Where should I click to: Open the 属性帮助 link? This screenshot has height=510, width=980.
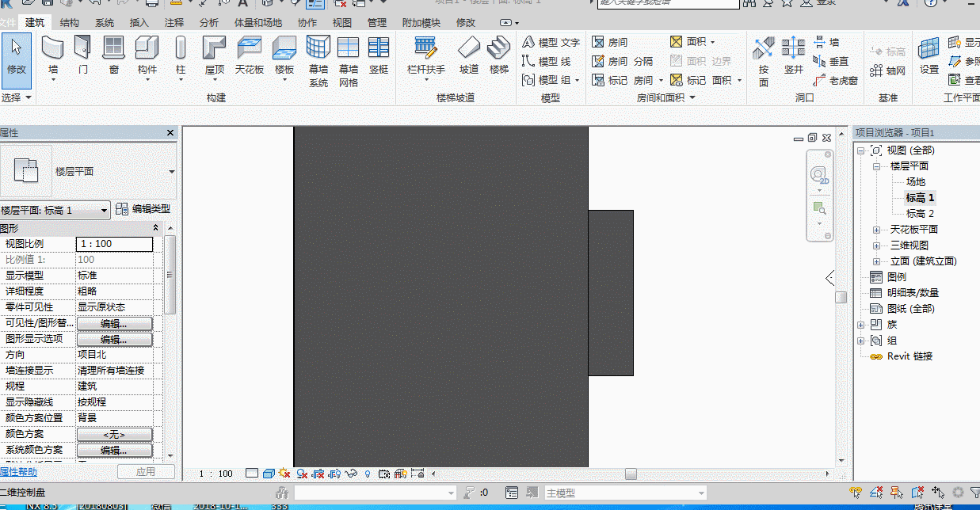coord(18,472)
